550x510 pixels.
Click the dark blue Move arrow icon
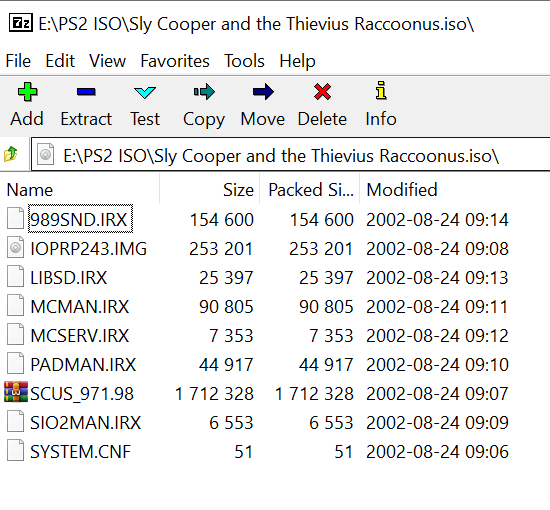pos(263,92)
